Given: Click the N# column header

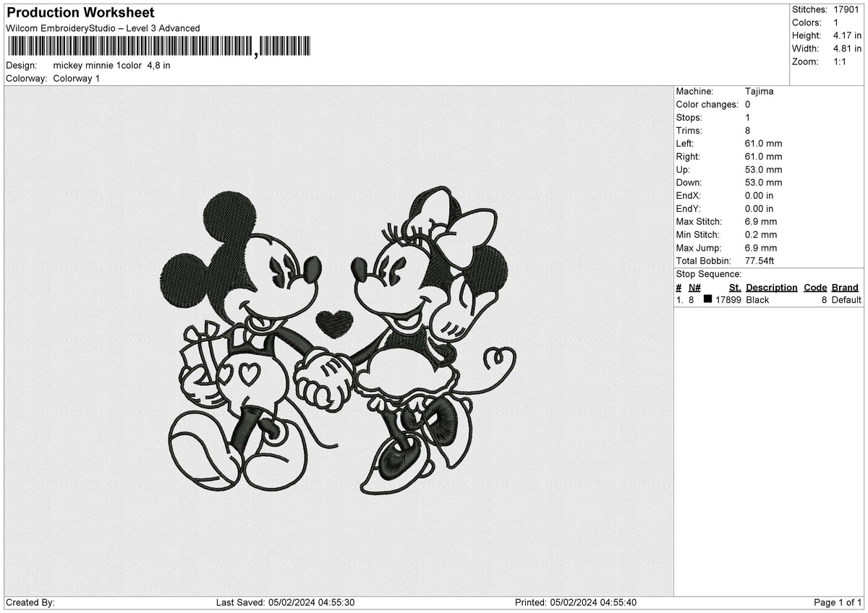Looking at the screenshot, I should (694, 287).
